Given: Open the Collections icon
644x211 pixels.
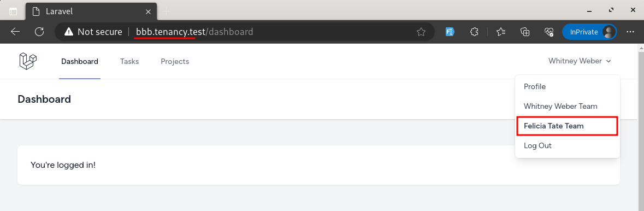Looking at the screenshot, I should tap(525, 32).
